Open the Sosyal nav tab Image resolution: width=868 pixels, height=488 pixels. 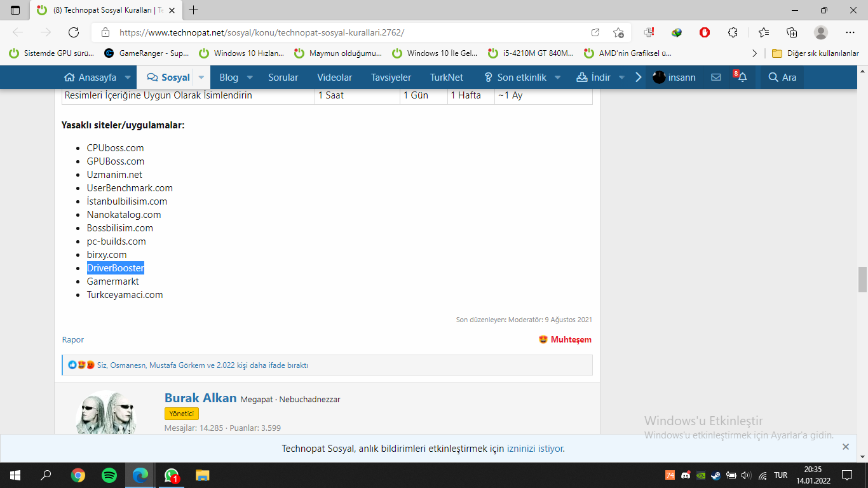pos(168,78)
